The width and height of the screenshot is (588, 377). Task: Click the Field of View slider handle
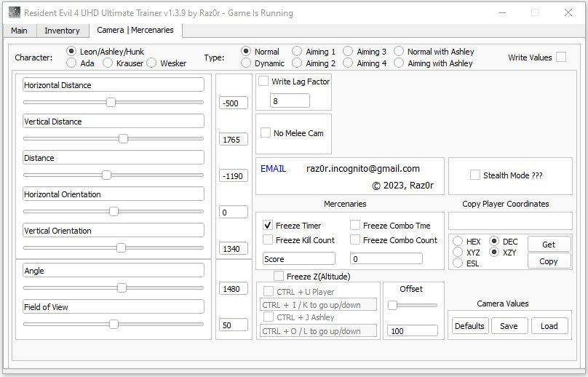tap(114, 324)
